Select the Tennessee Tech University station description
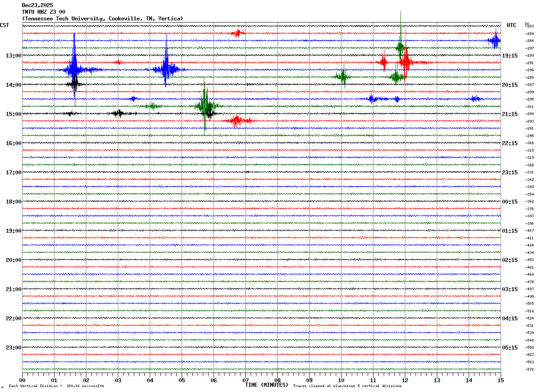The height and width of the screenshot is (392, 536). 102,19
